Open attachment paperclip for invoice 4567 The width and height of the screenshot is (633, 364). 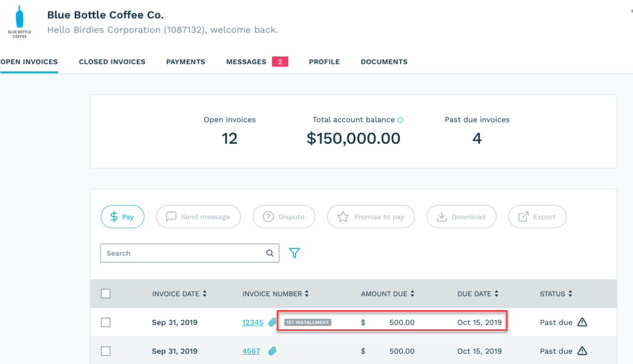click(x=273, y=351)
